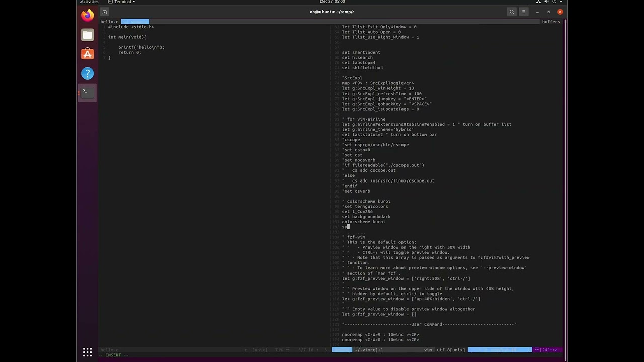
Task: Select the Terminal icon in the dock
Action: 87,93
